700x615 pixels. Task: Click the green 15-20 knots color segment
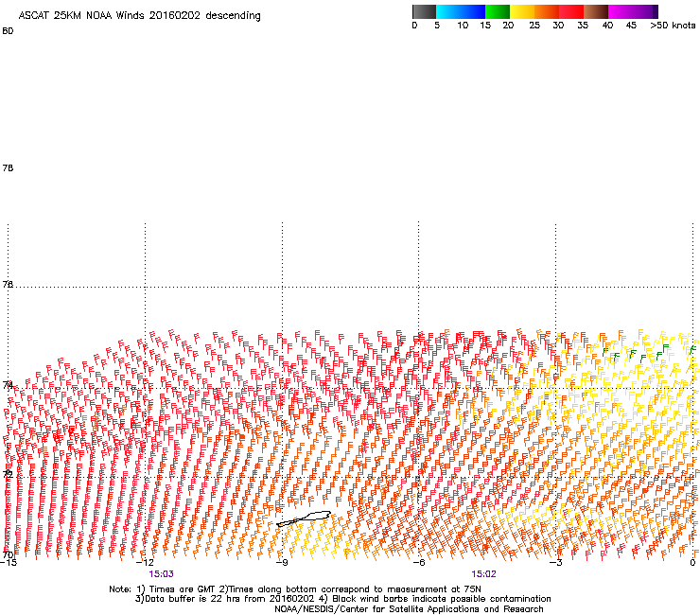coord(498,11)
